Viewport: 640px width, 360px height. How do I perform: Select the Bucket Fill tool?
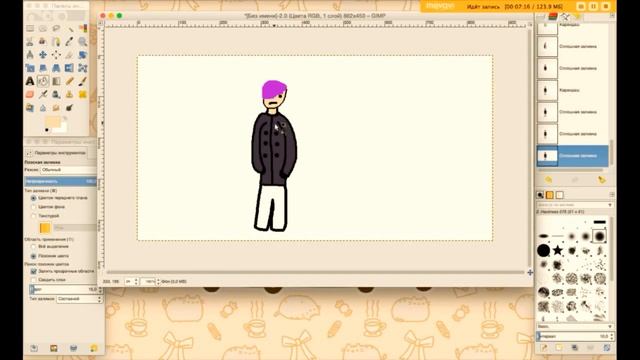pyautogui.click(x=43, y=81)
